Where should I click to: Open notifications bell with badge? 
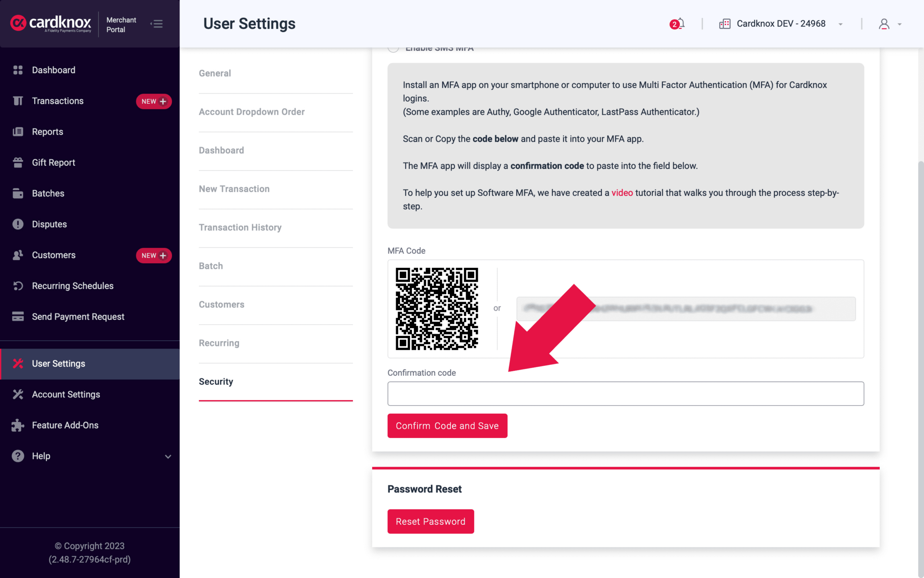click(677, 23)
